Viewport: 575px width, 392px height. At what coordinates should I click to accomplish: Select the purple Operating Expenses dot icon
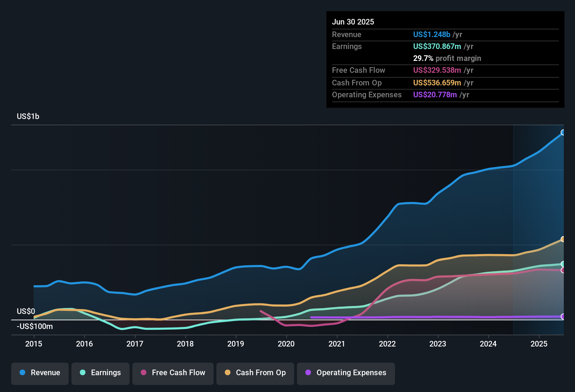tap(308, 373)
